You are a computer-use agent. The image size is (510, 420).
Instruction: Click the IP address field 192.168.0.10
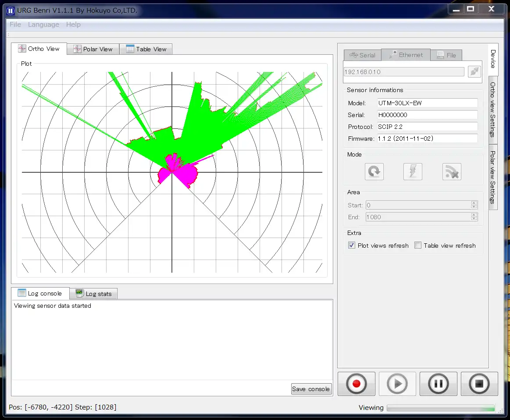point(404,72)
